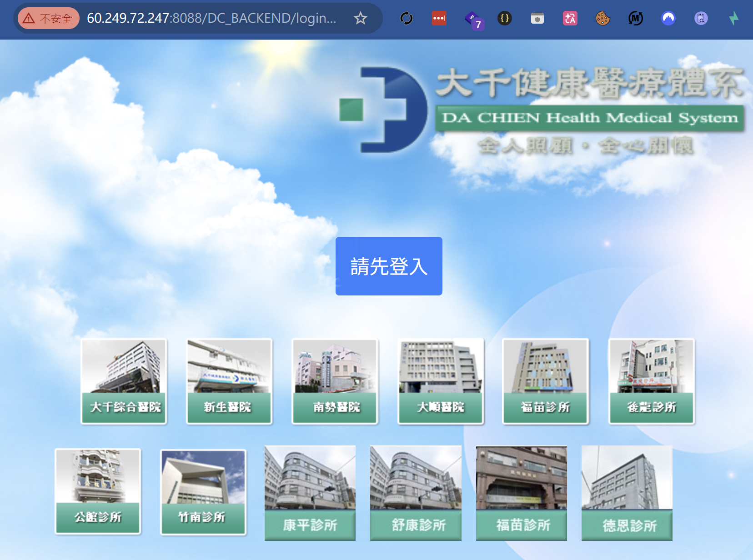Choose the 舒康診所 clinic card

point(416,493)
